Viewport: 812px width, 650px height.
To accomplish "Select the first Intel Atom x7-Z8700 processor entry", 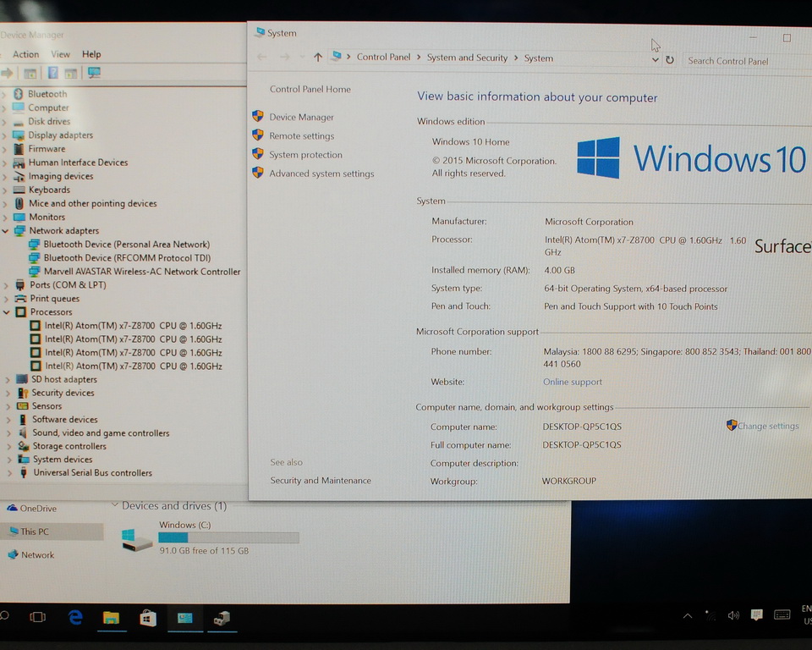I will 133,326.
